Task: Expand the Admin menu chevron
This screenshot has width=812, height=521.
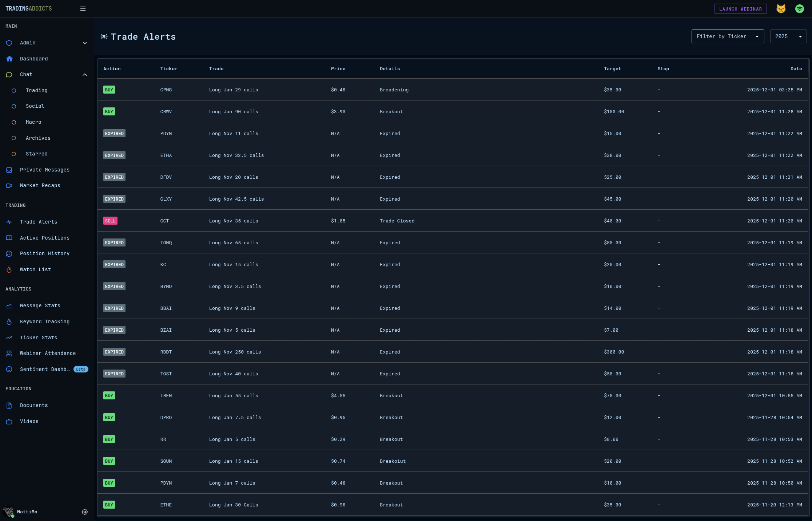Action: tap(85, 43)
